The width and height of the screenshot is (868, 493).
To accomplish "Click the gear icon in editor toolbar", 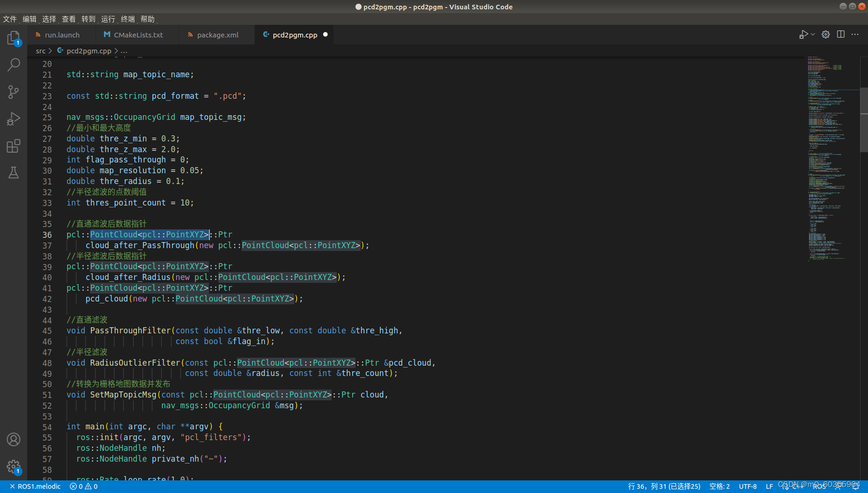I will 826,35.
